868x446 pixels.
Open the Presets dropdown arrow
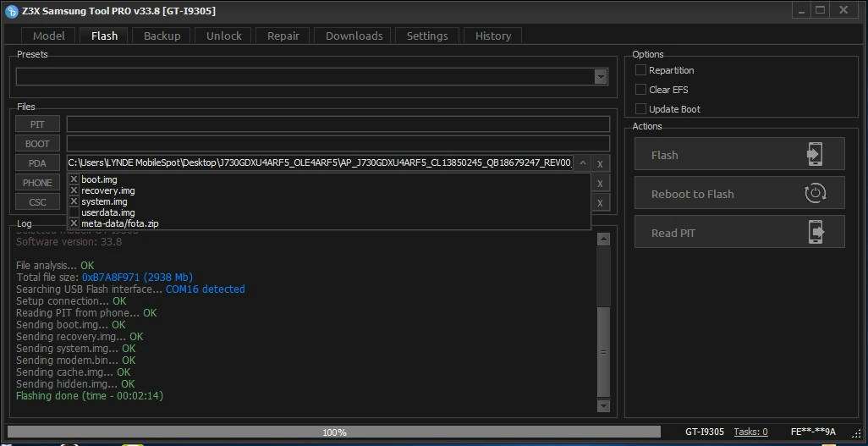pyautogui.click(x=601, y=77)
